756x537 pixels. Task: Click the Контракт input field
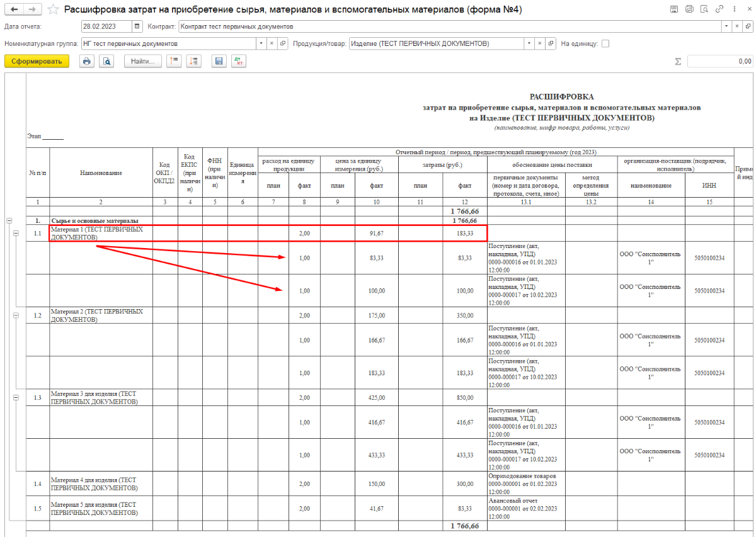click(450, 26)
